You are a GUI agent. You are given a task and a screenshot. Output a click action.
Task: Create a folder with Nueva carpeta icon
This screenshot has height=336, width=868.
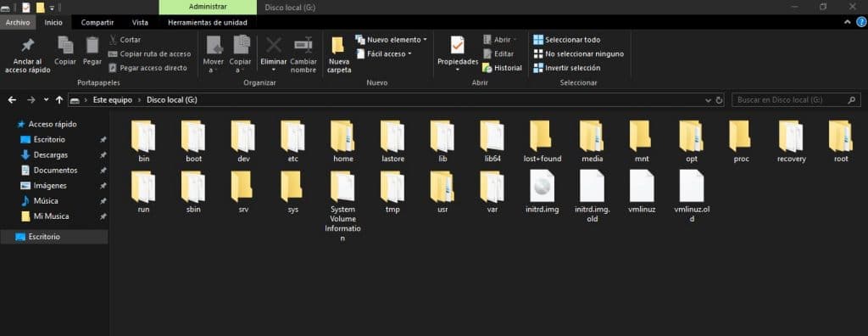[x=338, y=45]
